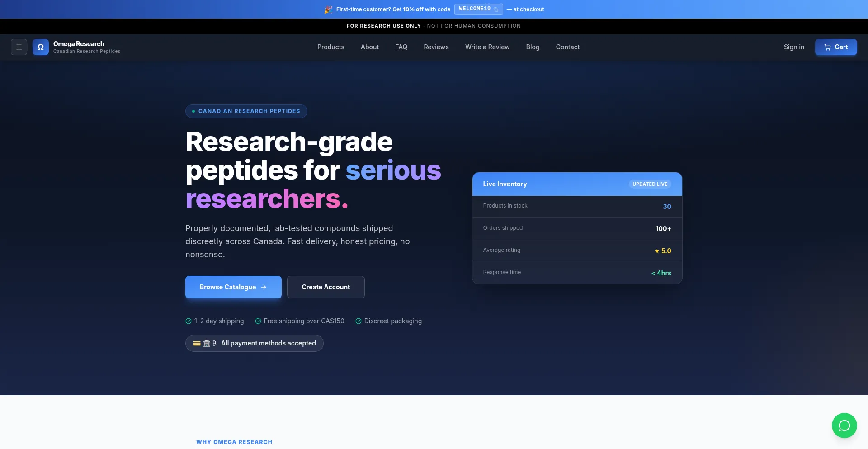Viewport: 868px width, 449px height.
Task: Click the Browse Catalogue button
Action: (x=233, y=287)
